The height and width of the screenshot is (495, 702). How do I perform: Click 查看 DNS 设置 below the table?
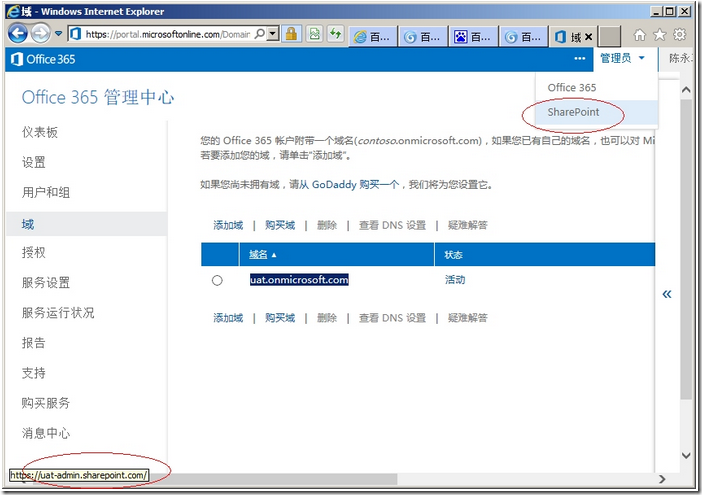392,318
